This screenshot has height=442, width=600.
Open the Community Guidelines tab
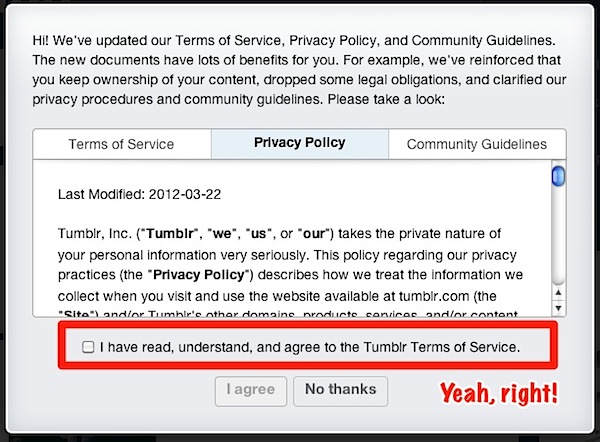pos(477,144)
